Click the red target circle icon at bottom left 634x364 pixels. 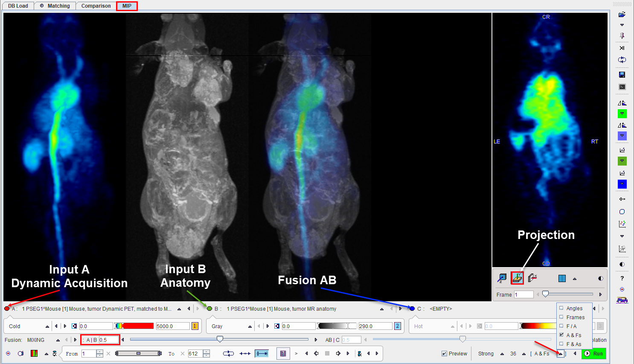click(8, 353)
